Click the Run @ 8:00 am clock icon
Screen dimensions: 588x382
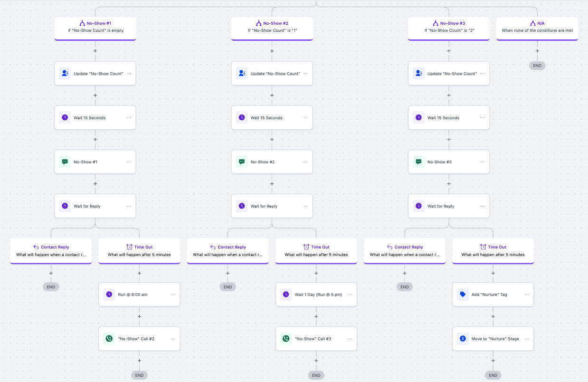(x=109, y=295)
